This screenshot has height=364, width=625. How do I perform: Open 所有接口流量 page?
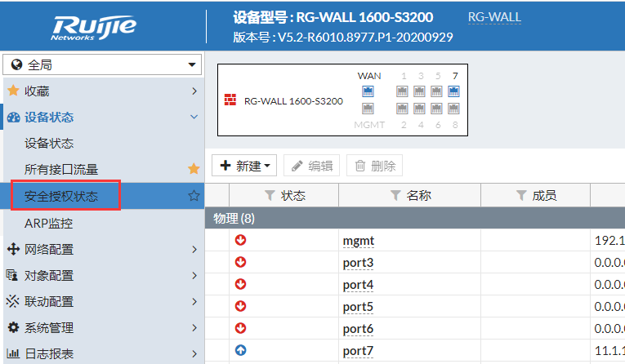point(61,170)
